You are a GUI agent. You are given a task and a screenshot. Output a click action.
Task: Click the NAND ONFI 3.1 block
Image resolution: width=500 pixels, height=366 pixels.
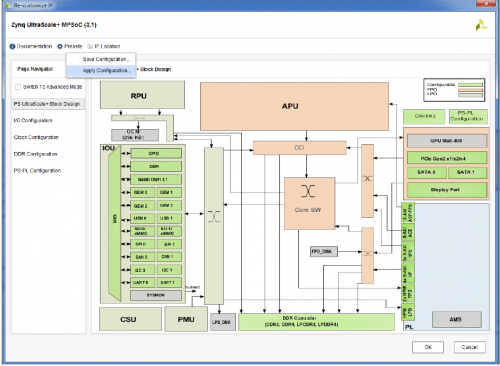click(156, 179)
